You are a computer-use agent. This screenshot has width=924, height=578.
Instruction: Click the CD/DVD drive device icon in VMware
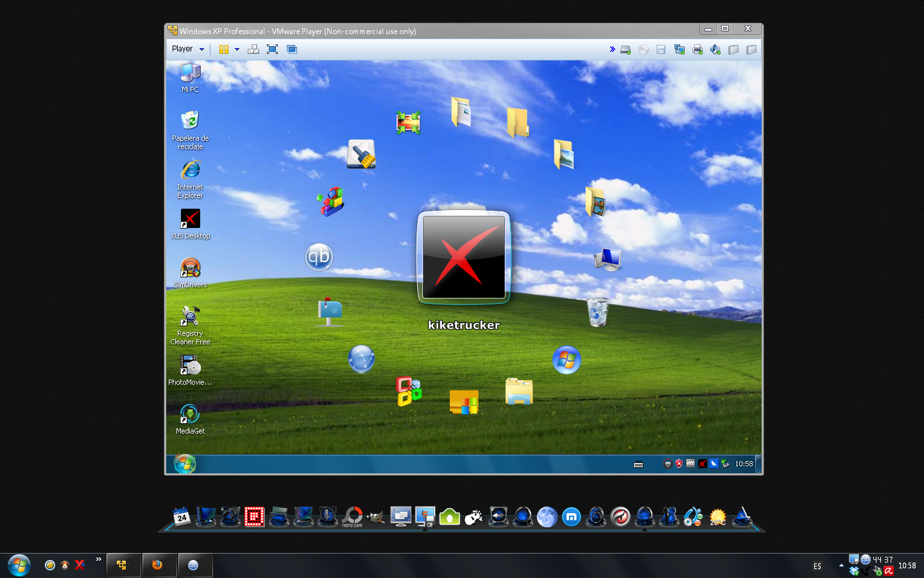[x=644, y=49]
